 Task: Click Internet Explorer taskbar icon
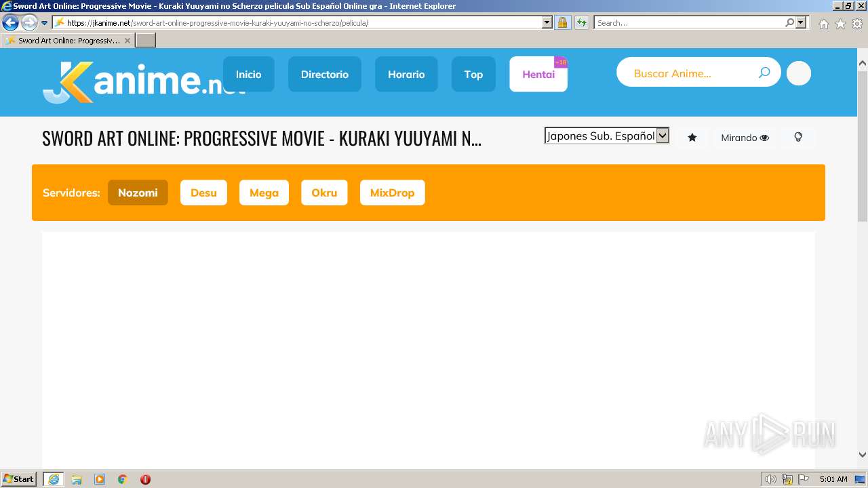point(53,479)
